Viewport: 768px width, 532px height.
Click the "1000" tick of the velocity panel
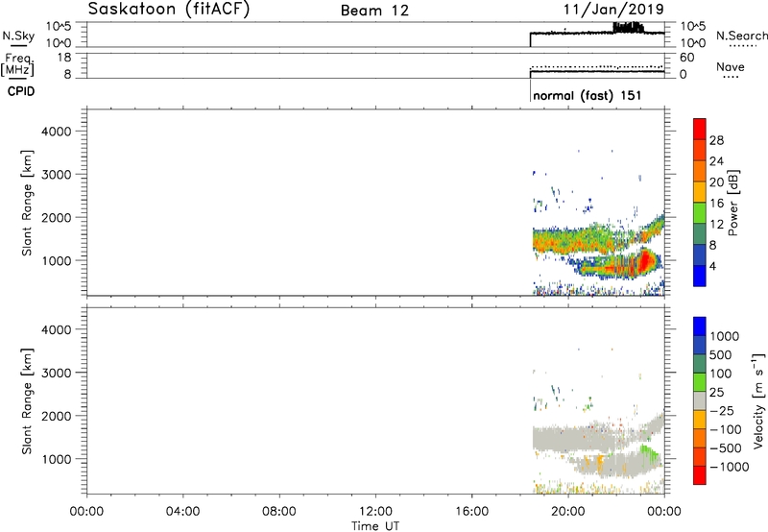pyautogui.click(x=57, y=458)
